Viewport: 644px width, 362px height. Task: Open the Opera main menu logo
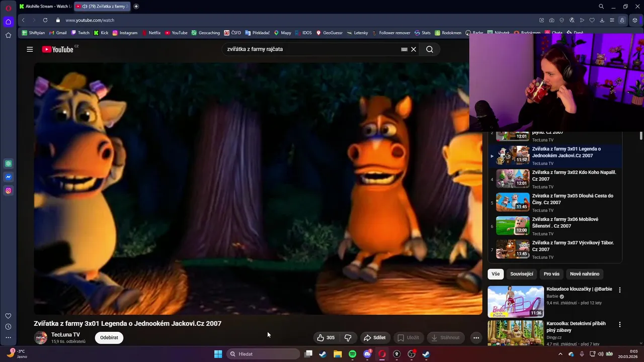8,8
